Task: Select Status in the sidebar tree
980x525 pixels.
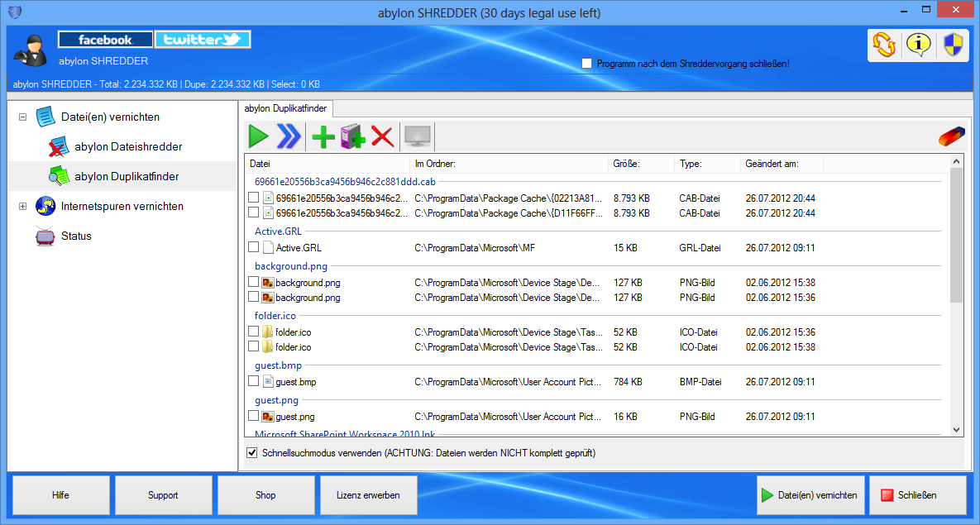Action: (76, 236)
